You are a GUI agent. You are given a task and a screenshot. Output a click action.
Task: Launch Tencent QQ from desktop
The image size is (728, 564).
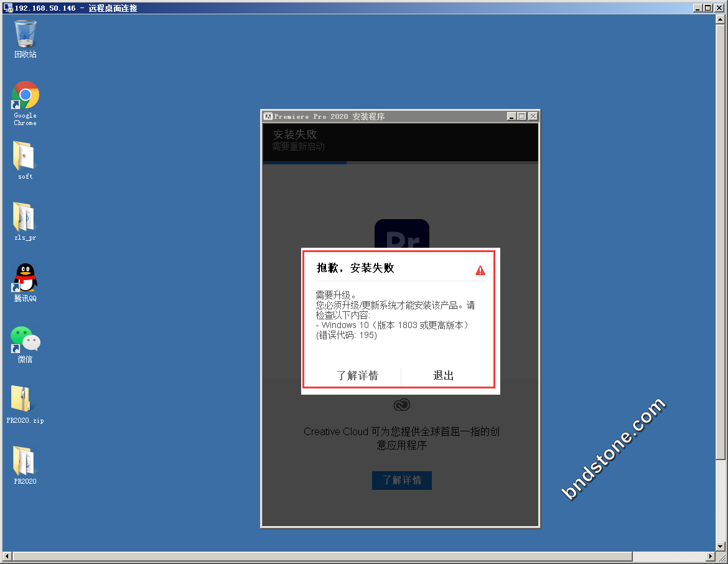(x=26, y=278)
